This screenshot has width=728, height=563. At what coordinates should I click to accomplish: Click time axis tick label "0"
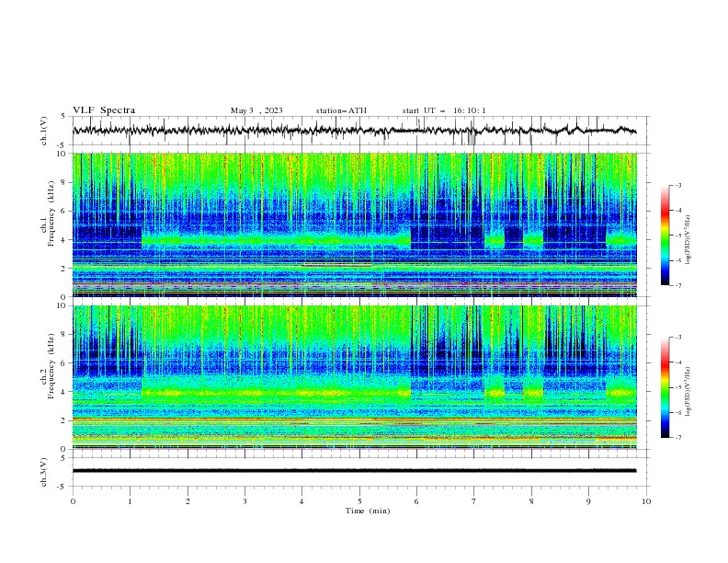(73, 501)
